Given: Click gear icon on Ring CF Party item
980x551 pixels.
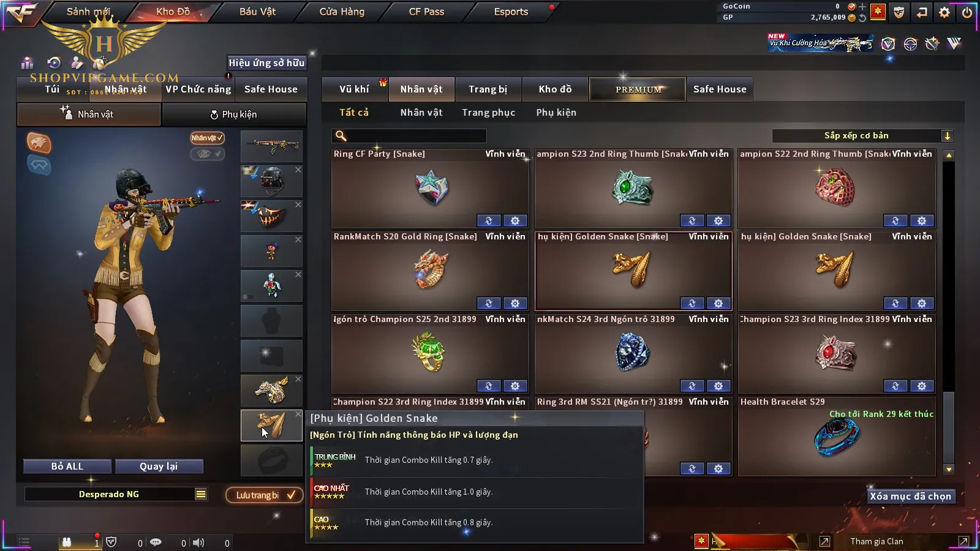Looking at the screenshot, I should 515,220.
